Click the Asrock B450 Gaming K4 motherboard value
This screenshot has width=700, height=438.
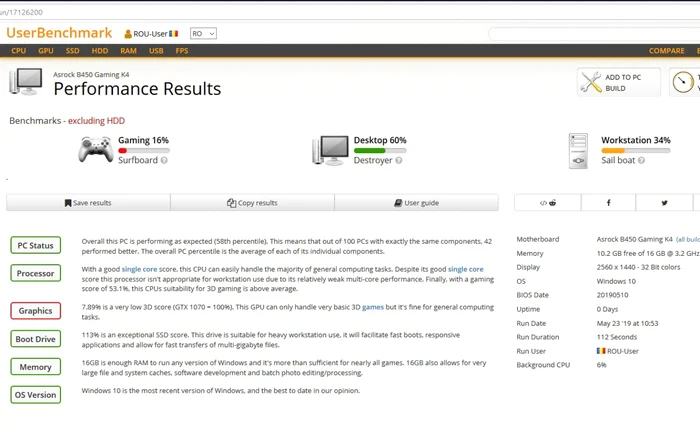point(634,239)
